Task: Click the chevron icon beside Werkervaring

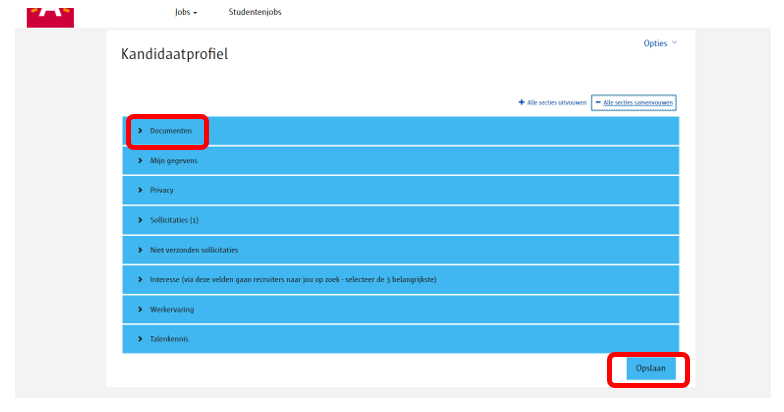Action: tap(140, 309)
